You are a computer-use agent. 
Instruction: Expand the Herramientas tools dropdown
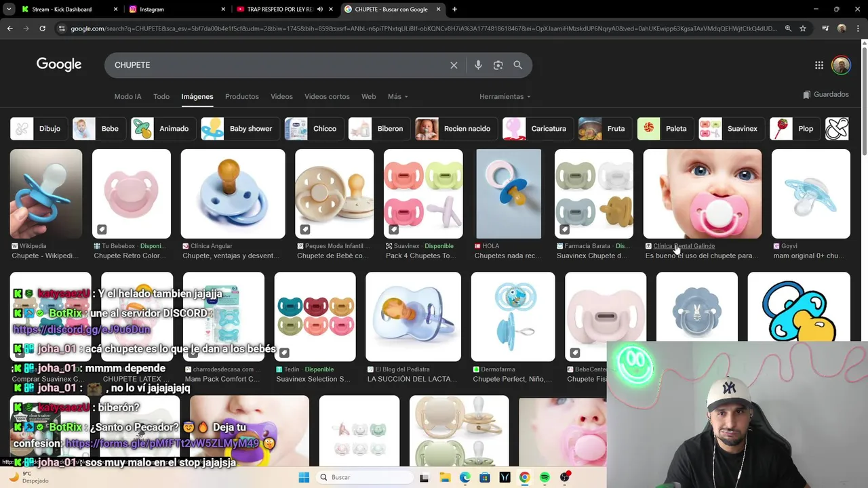tap(505, 96)
